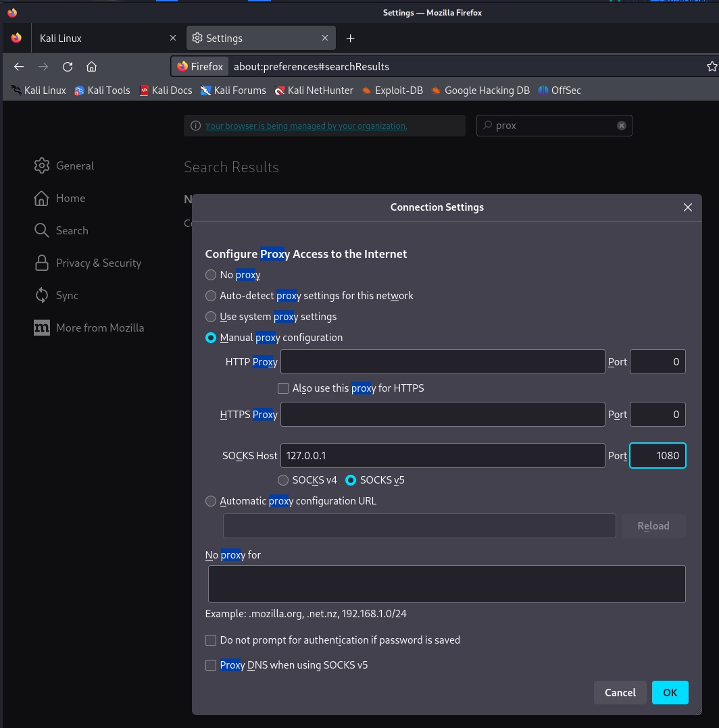This screenshot has width=719, height=728.
Task: Select the No proxy option
Action: (x=211, y=275)
